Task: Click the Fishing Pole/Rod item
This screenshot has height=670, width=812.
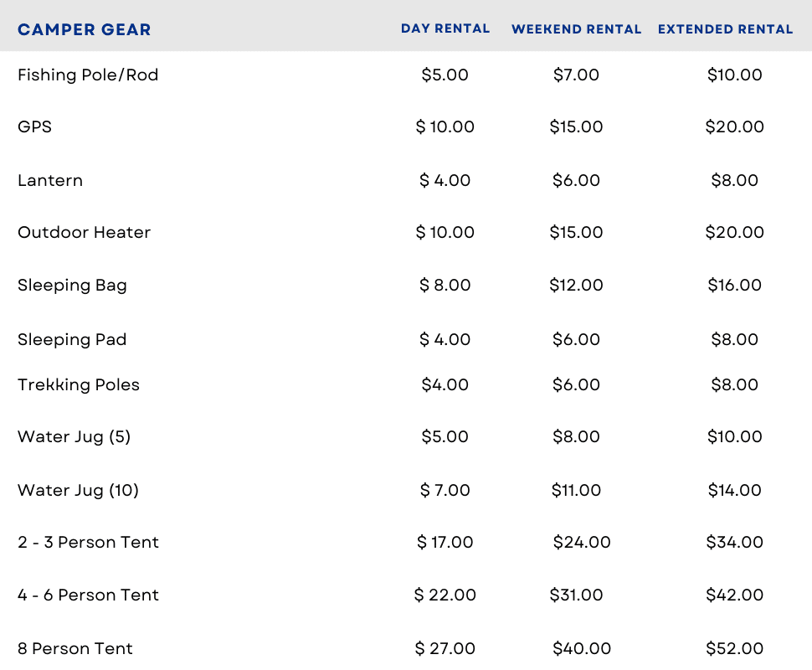Action: tap(88, 75)
